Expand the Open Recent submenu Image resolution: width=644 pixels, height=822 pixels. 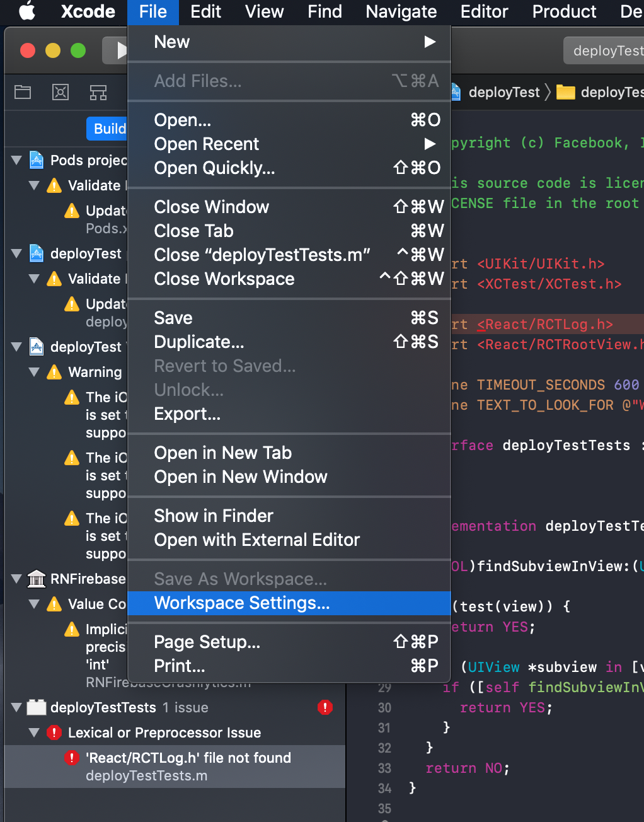tap(289, 144)
